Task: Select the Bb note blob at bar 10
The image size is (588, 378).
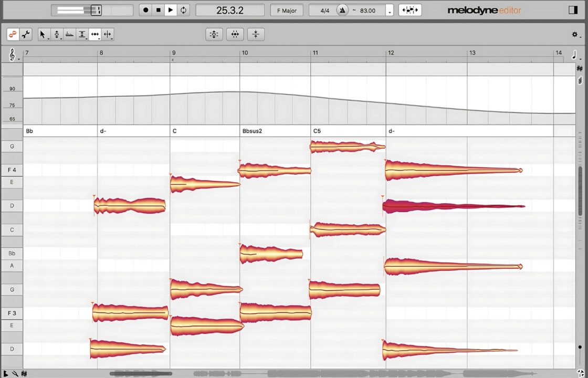Action: pyautogui.click(x=271, y=254)
